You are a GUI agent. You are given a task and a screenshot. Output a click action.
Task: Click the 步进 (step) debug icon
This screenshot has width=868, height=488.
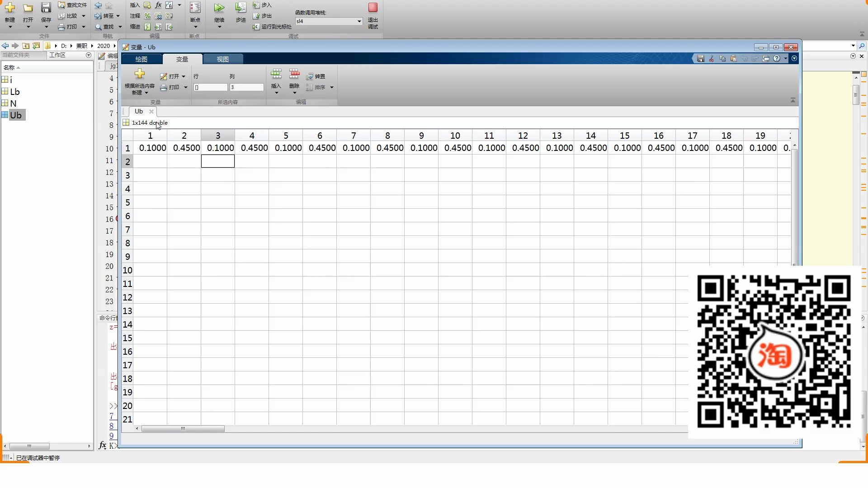[241, 8]
